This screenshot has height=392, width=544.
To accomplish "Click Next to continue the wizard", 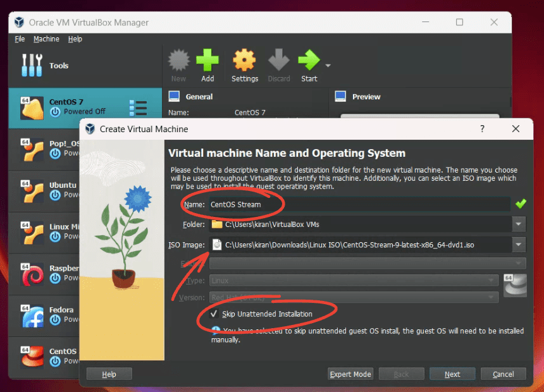I will point(452,374).
